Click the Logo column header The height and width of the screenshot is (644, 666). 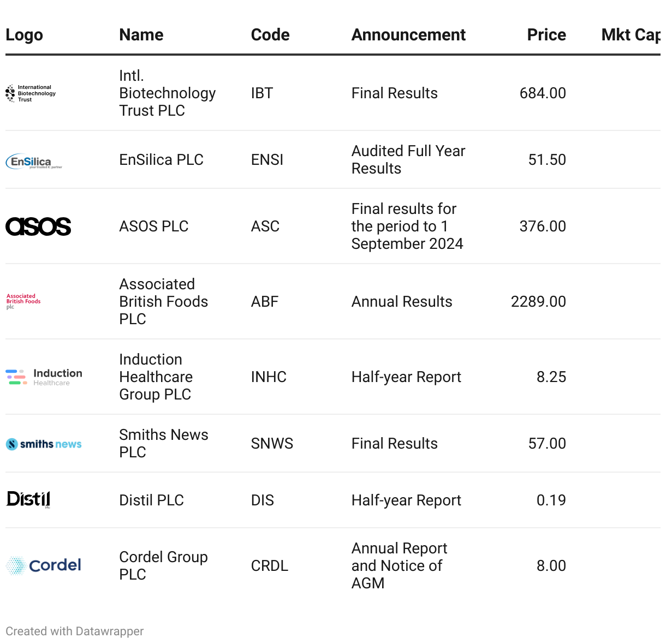tap(24, 35)
